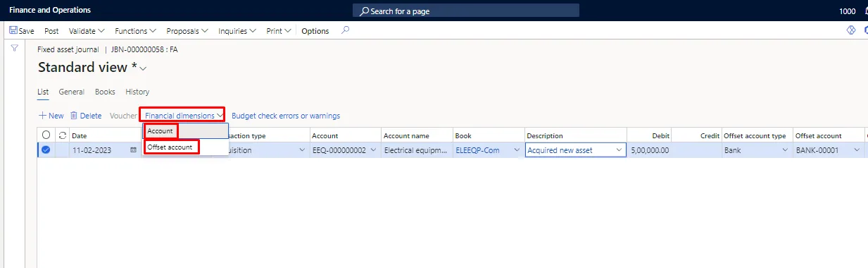The image size is (868, 268).
Task: Click the company 1000 selector
Action: [848, 11]
